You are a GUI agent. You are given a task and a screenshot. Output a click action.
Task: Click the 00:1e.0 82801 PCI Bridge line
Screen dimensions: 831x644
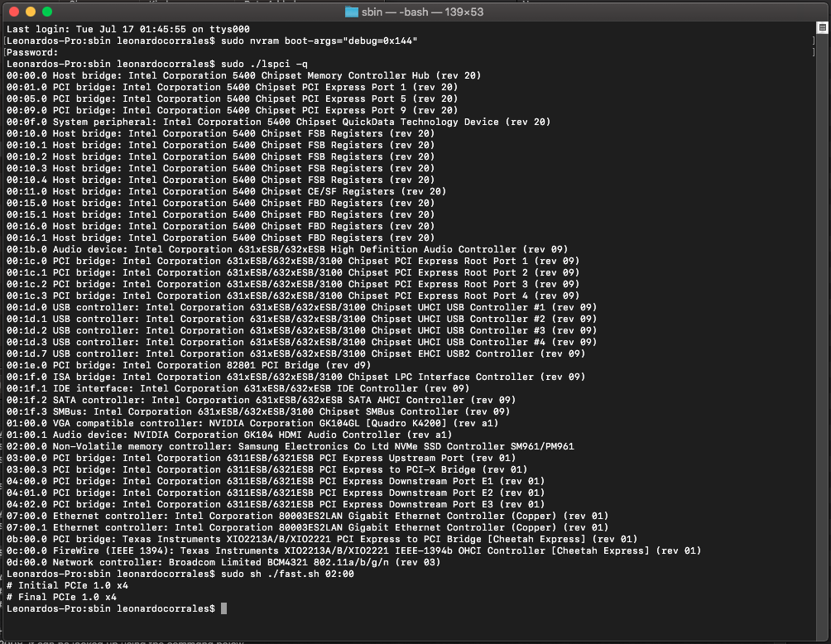click(189, 366)
